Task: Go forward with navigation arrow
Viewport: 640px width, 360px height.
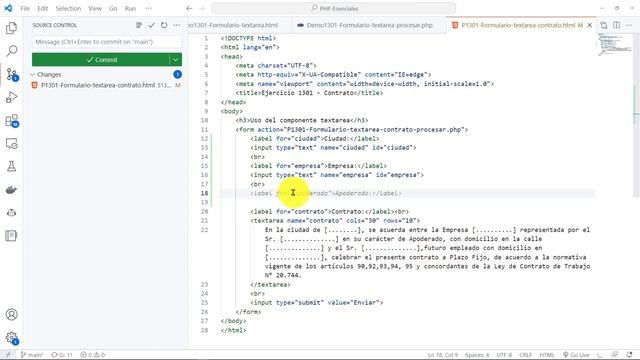Action: point(202,8)
